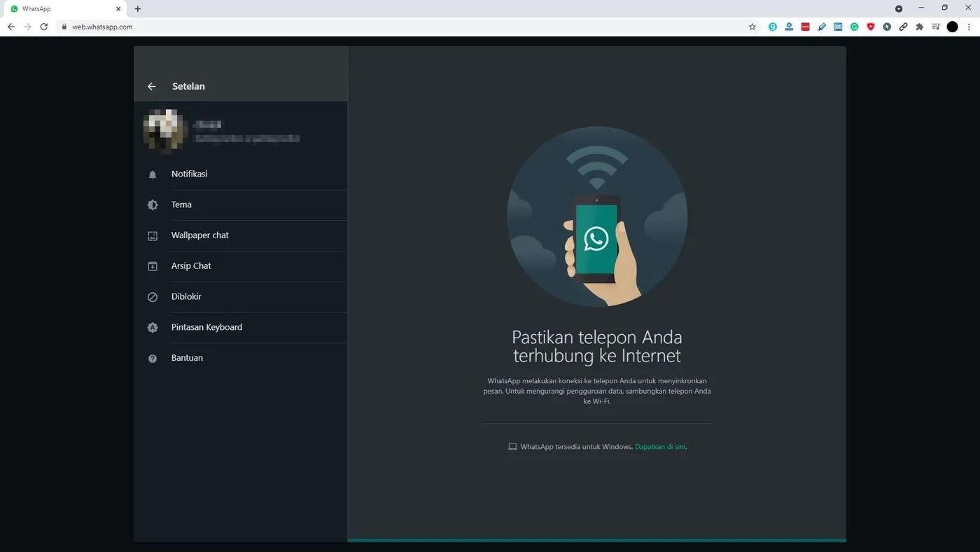Click the green Grammarly extension icon
The image size is (980, 552).
[x=855, y=27]
